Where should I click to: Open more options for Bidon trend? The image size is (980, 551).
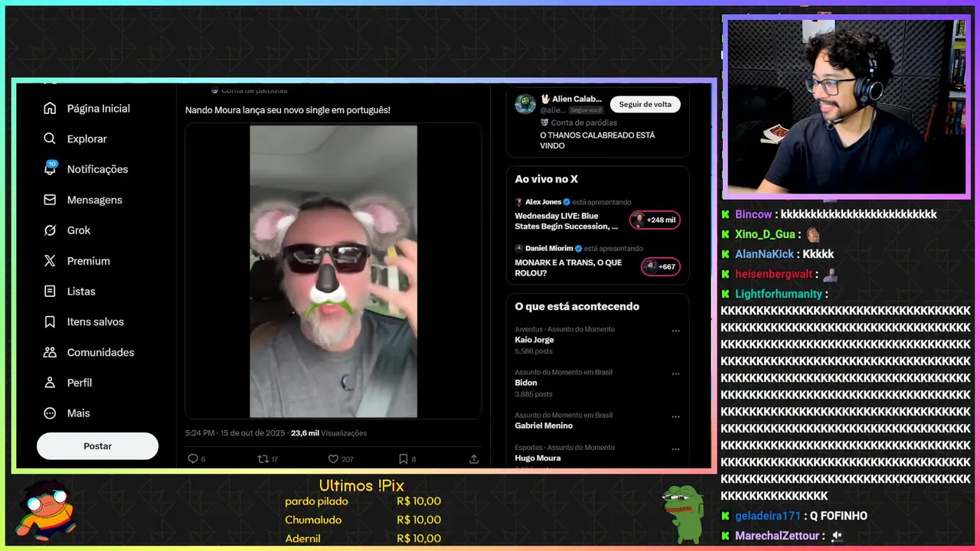(675, 374)
